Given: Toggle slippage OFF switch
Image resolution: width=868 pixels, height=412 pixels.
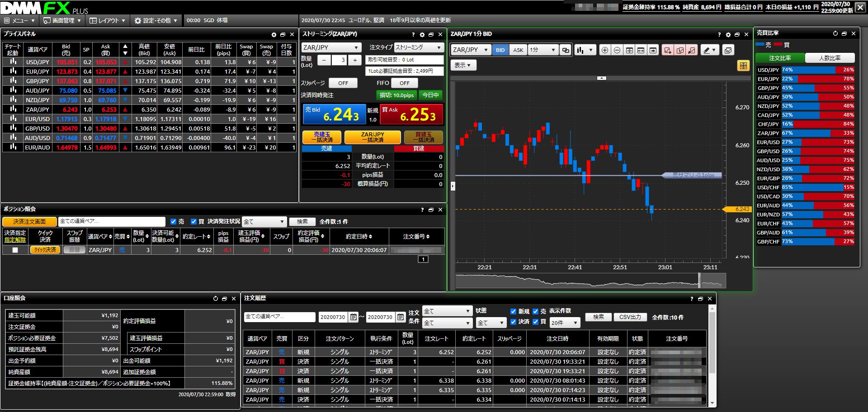Looking at the screenshot, I should (343, 83).
